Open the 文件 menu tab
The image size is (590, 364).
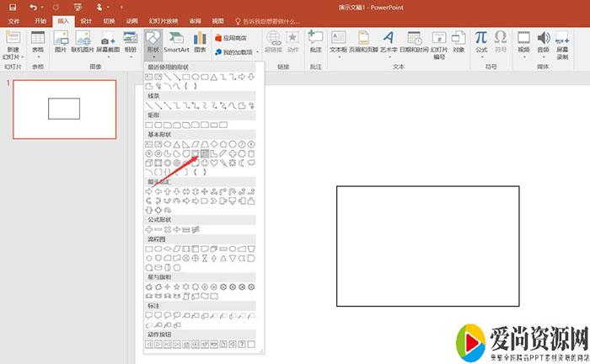tap(14, 20)
